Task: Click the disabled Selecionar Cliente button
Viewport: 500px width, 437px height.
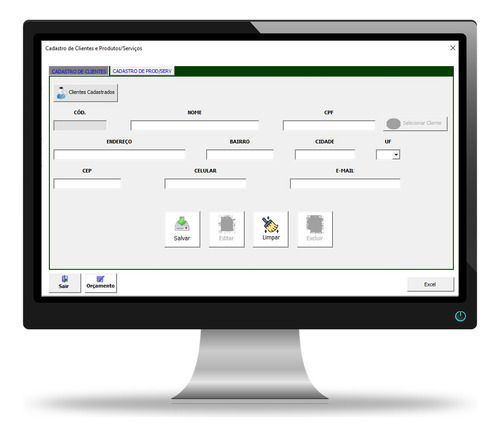Action: pos(415,123)
